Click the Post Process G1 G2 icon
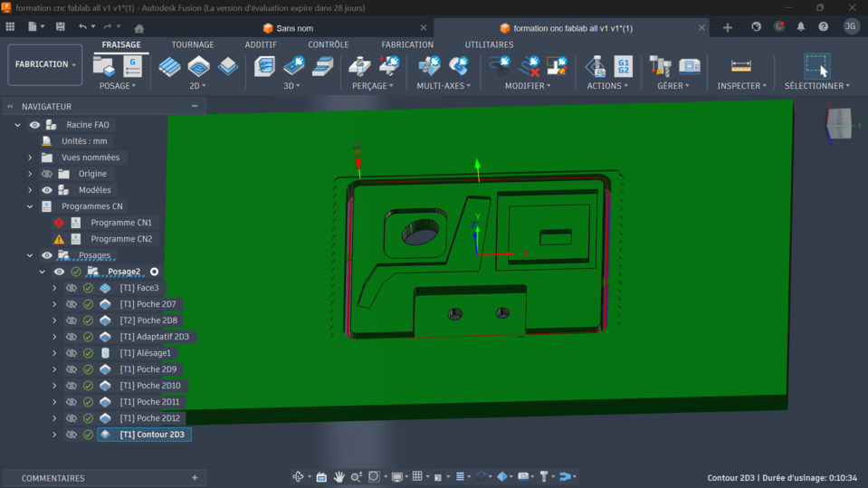 tap(624, 66)
